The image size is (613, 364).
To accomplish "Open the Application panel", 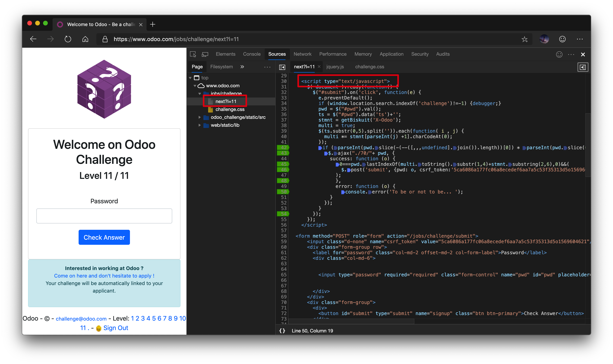I will 391,54.
